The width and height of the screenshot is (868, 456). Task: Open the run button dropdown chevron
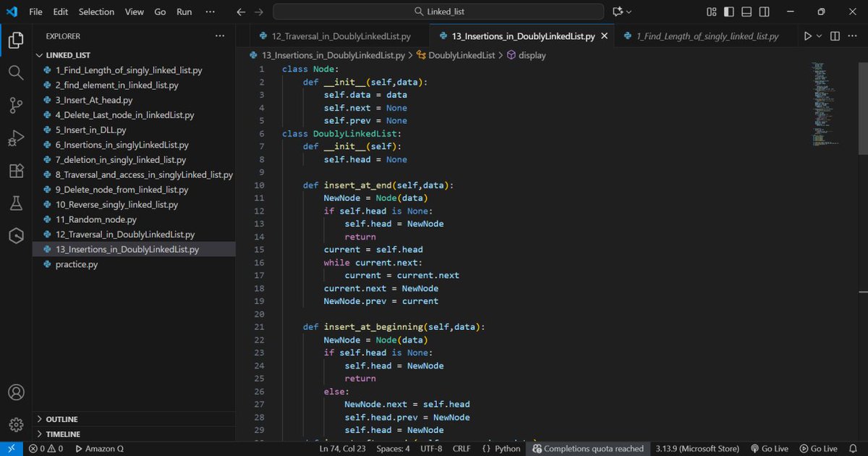818,35
